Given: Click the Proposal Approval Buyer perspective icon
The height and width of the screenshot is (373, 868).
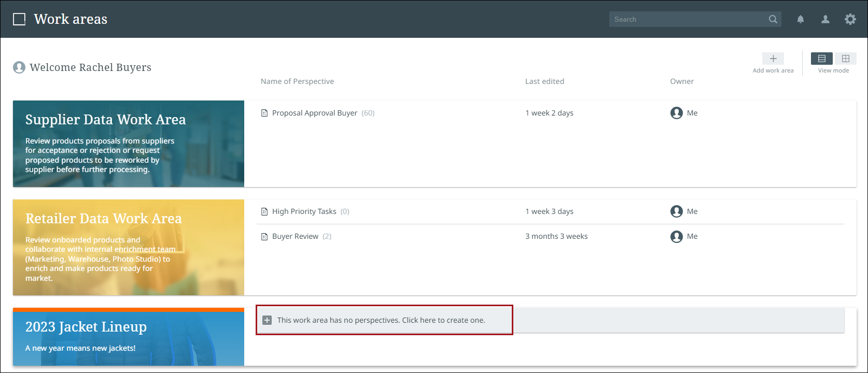Looking at the screenshot, I should [x=264, y=113].
